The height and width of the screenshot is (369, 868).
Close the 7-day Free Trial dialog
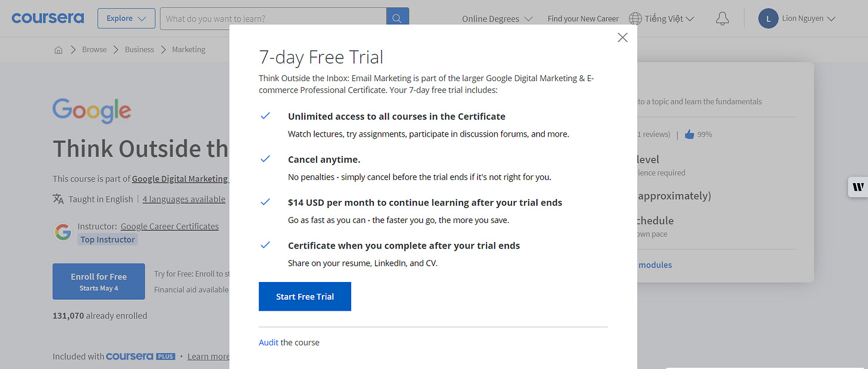(622, 38)
